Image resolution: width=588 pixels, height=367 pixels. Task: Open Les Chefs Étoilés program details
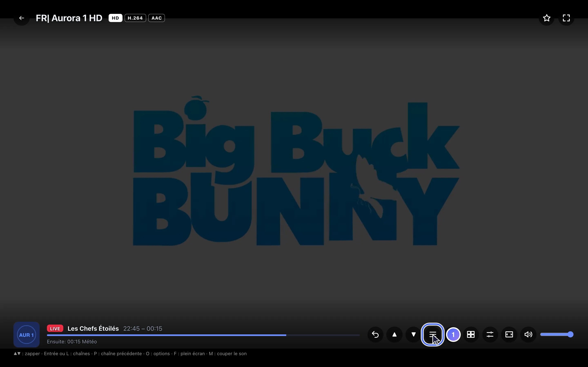93,328
